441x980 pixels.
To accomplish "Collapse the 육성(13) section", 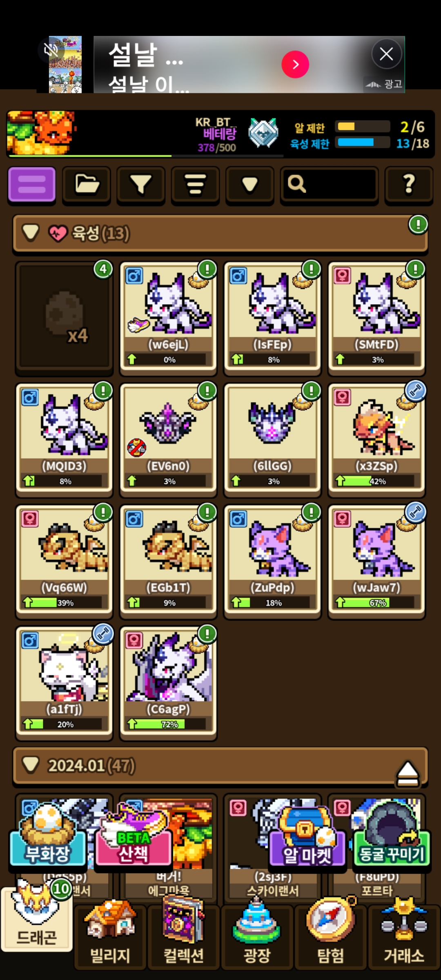I will coord(31,233).
